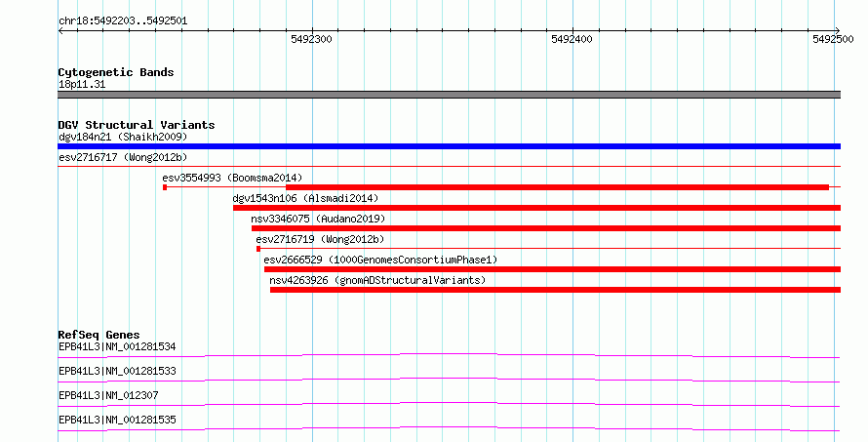Select the DGV Structural Variants track title

click(137, 125)
